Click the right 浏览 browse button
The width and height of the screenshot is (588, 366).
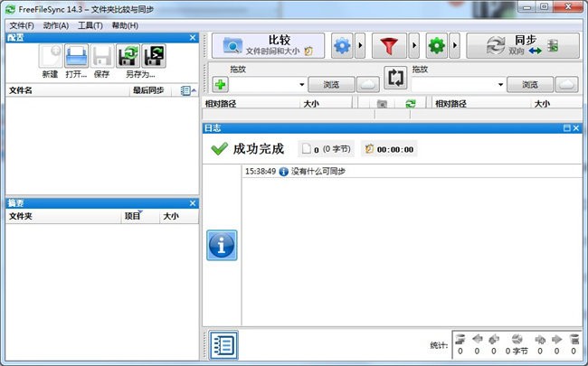[530, 85]
